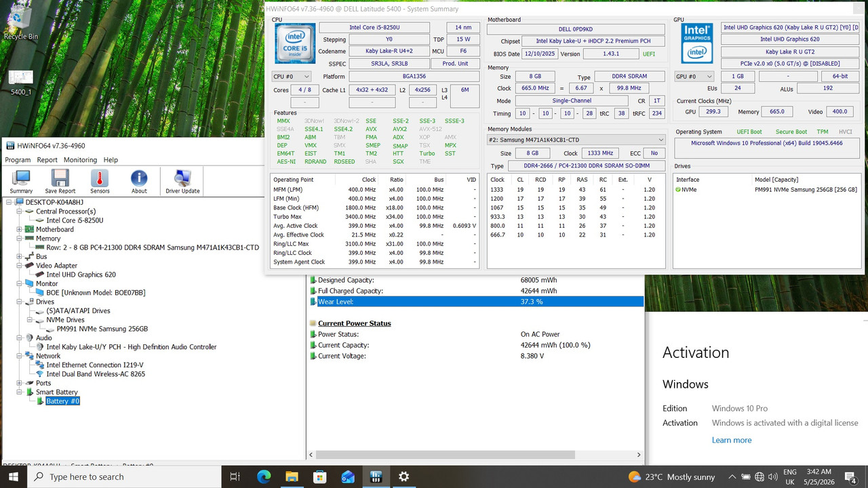Select Battery #0 in the device tree
Screen dimensions: 868x488
[62, 401]
